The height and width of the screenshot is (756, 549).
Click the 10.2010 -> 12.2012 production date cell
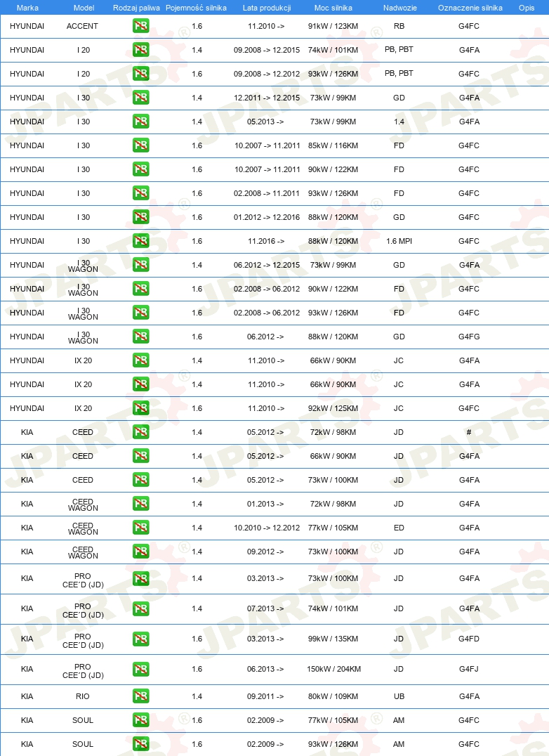click(x=267, y=528)
